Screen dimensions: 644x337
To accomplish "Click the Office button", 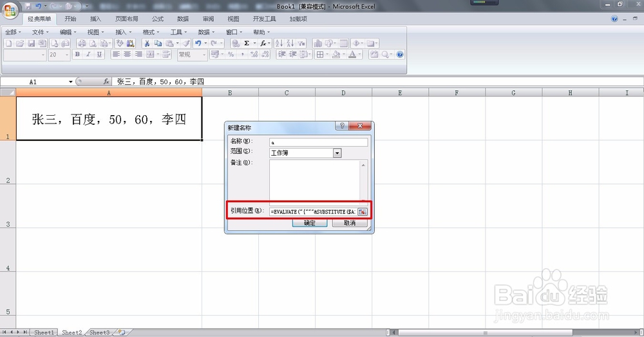I will click(10, 11).
